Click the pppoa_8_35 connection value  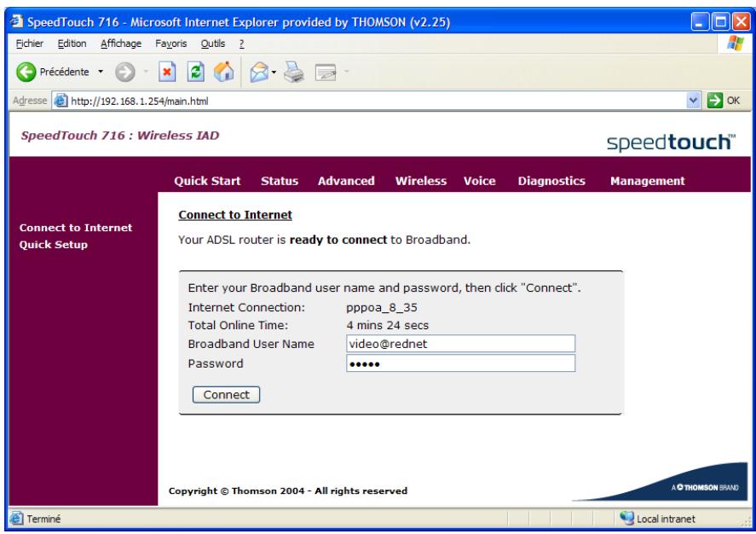click(x=382, y=307)
